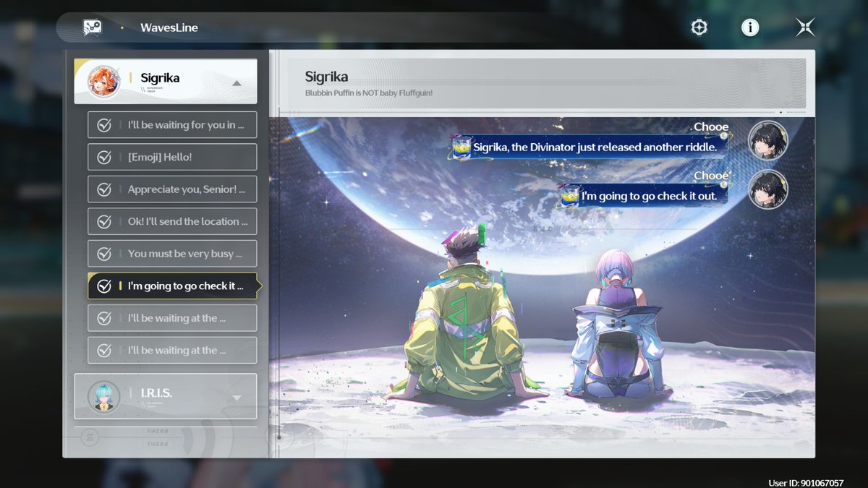The image size is (868, 488).
Task: Select the Sigrika contact name
Action: coord(160,77)
